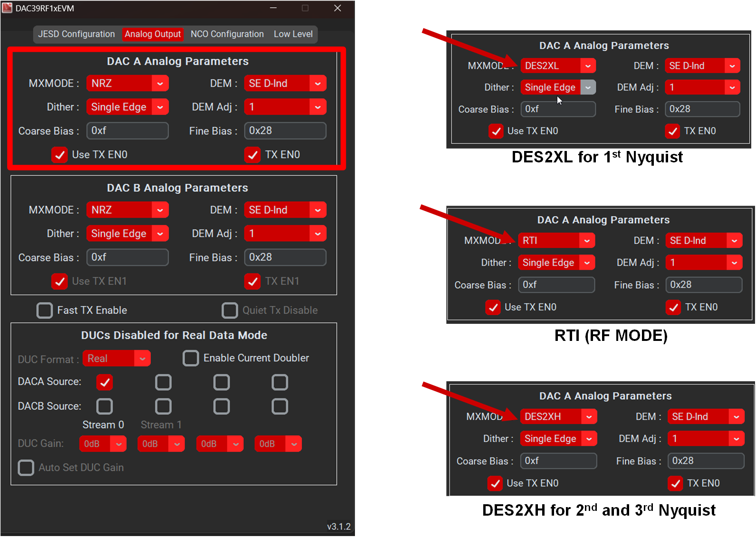Toggle Use TX EN0 in DES2XL panel
756x537 pixels.
[496, 131]
